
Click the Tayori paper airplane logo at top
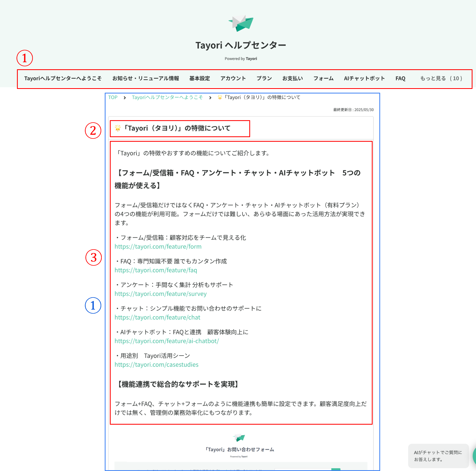[241, 24]
